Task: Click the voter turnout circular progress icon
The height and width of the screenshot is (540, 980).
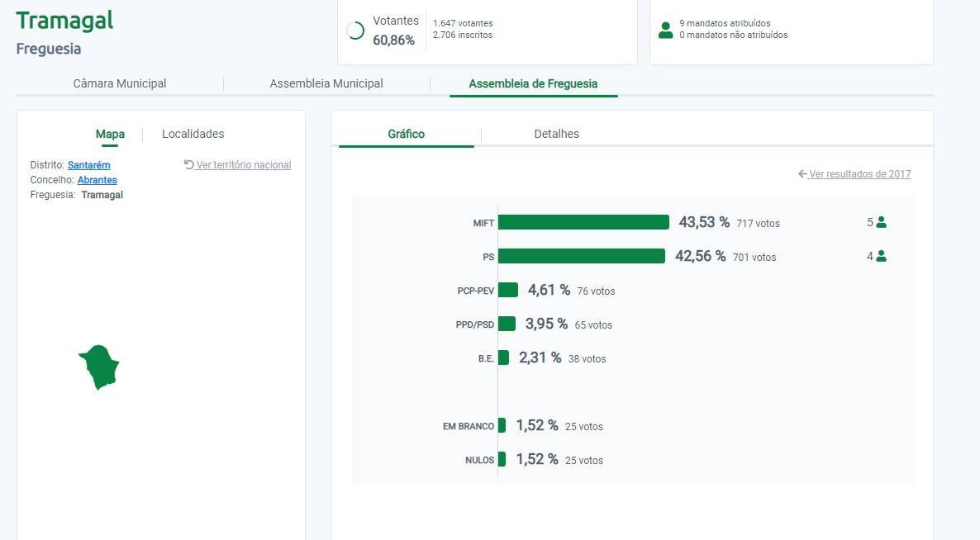Action: [356, 31]
